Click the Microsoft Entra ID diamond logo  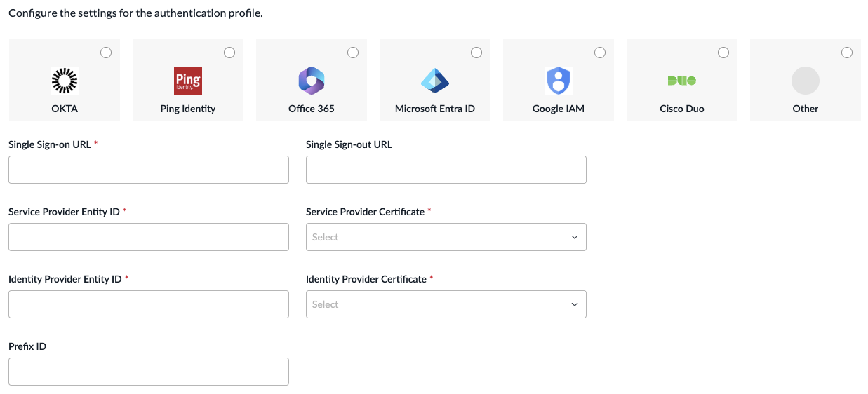pyautogui.click(x=435, y=81)
